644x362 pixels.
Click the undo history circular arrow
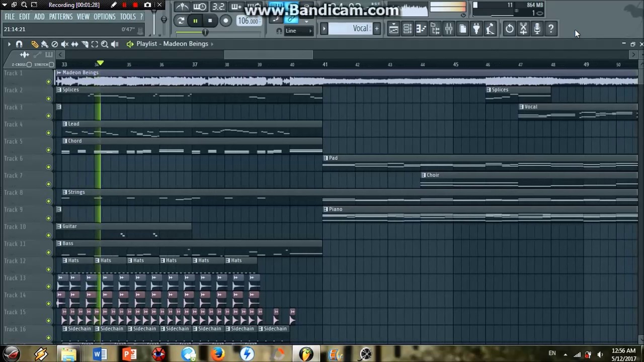point(510,29)
